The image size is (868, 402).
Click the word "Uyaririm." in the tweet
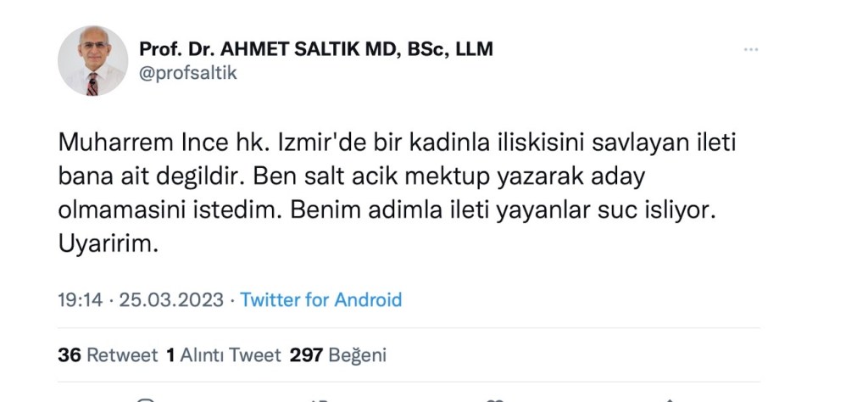[x=108, y=244]
